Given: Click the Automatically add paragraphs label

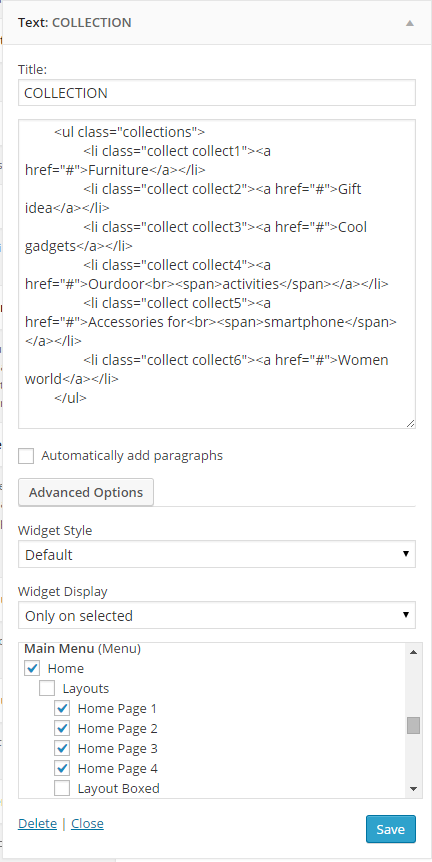Looking at the screenshot, I should (x=132, y=456).
